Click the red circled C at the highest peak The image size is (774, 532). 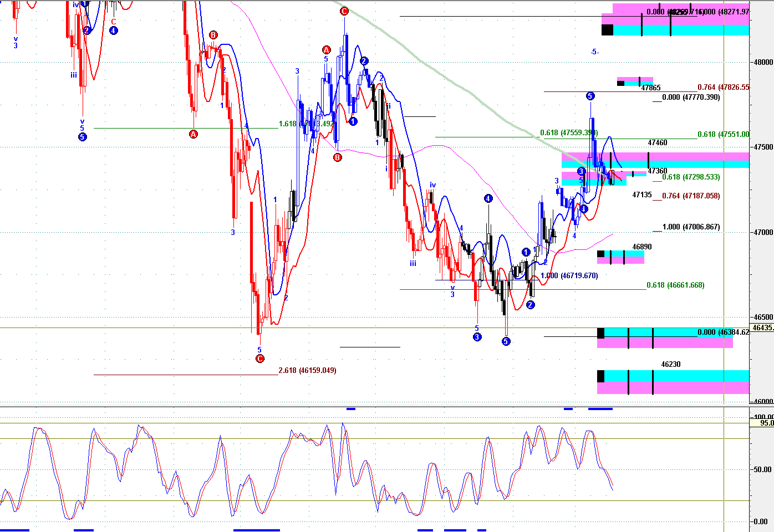coord(344,11)
